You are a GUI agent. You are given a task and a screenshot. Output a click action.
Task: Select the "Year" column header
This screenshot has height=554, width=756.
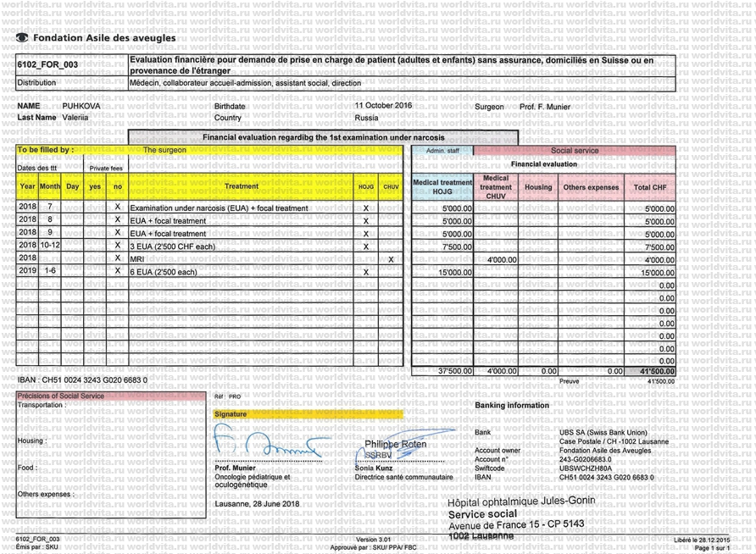coord(27,186)
